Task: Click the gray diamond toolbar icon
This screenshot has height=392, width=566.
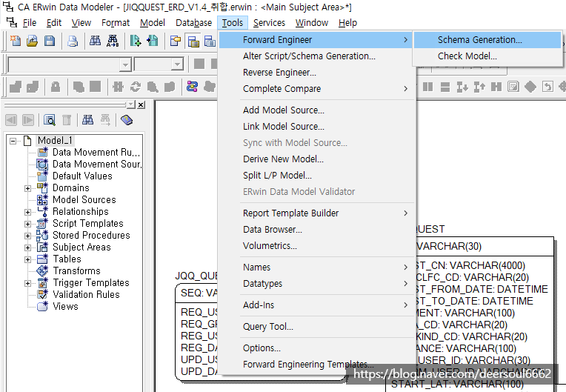Action: pos(530,87)
